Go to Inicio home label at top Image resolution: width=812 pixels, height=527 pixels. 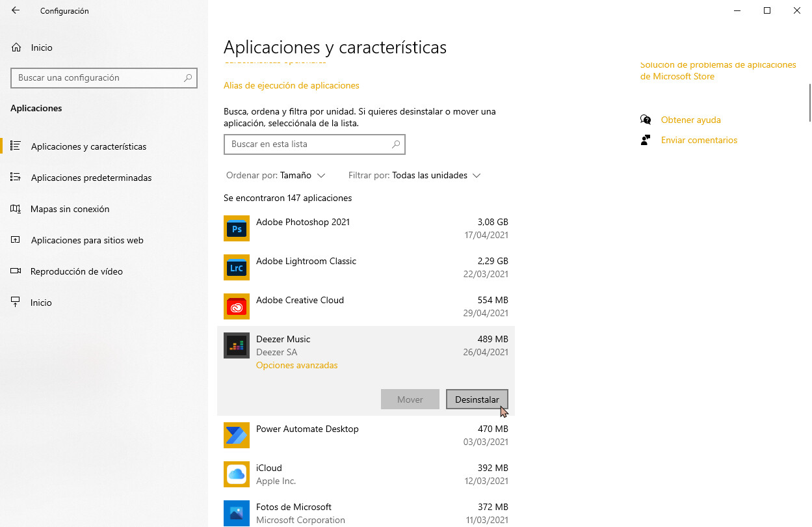click(x=42, y=47)
